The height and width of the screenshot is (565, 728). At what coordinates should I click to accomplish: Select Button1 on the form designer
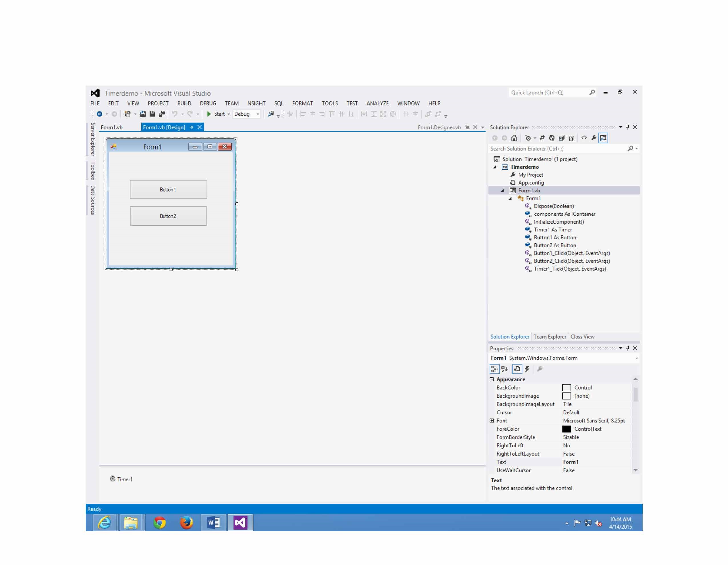(x=168, y=189)
